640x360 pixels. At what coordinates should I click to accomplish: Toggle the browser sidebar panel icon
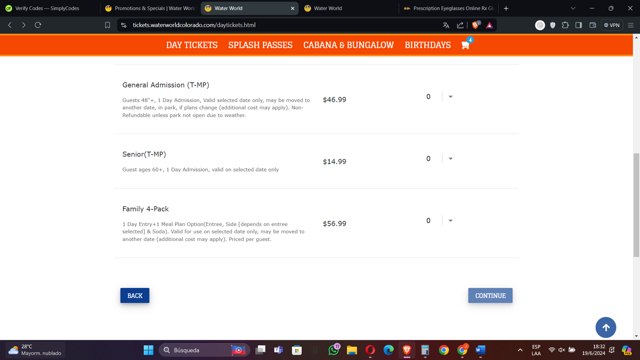578,25
